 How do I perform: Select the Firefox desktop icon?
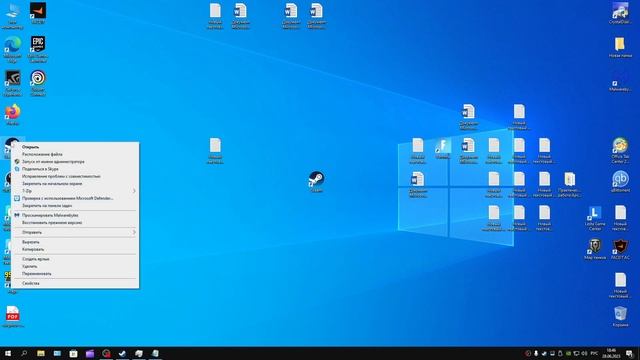coord(13,114)
